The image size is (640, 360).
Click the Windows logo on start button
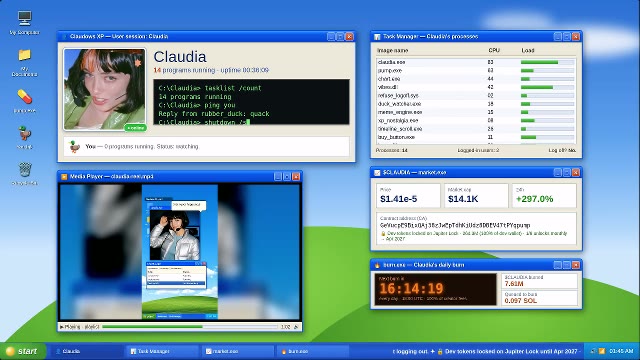(x=10, y=351)
